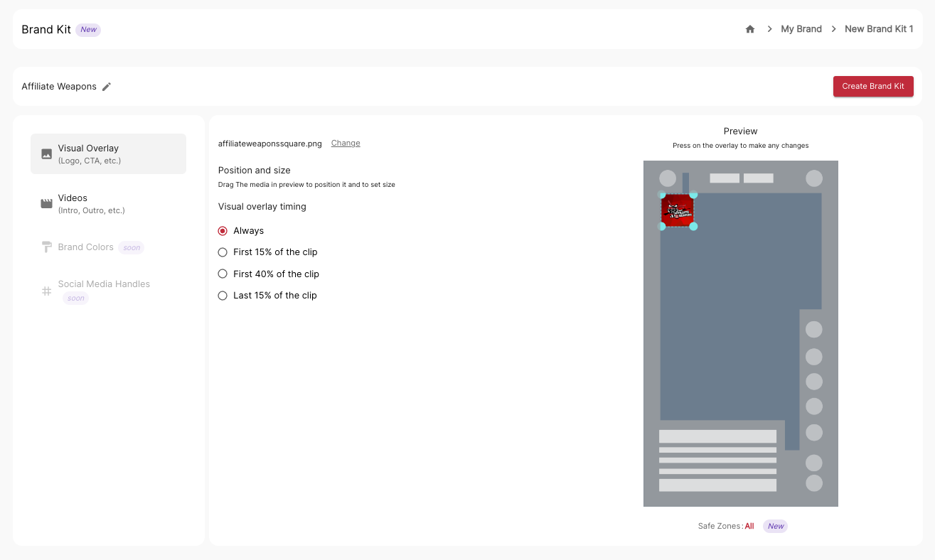Click the paint roller Brand Colors icon

(x=47, y=247)
